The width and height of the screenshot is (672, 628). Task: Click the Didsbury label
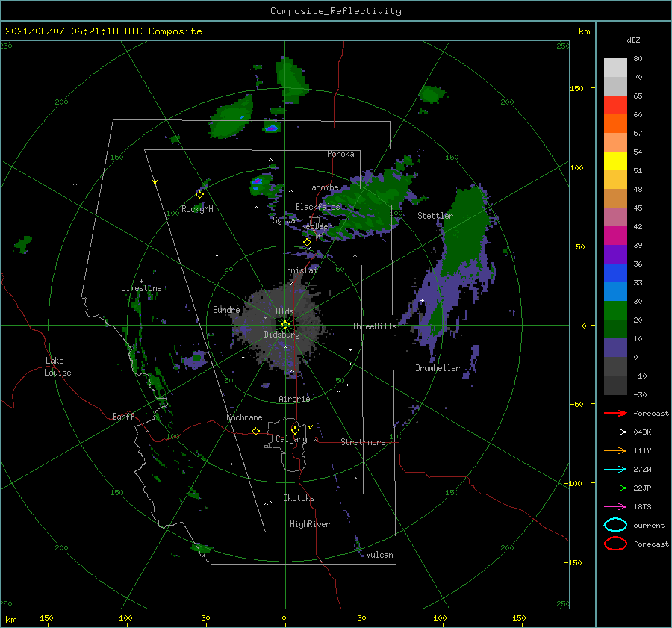[x=281, y=335]
